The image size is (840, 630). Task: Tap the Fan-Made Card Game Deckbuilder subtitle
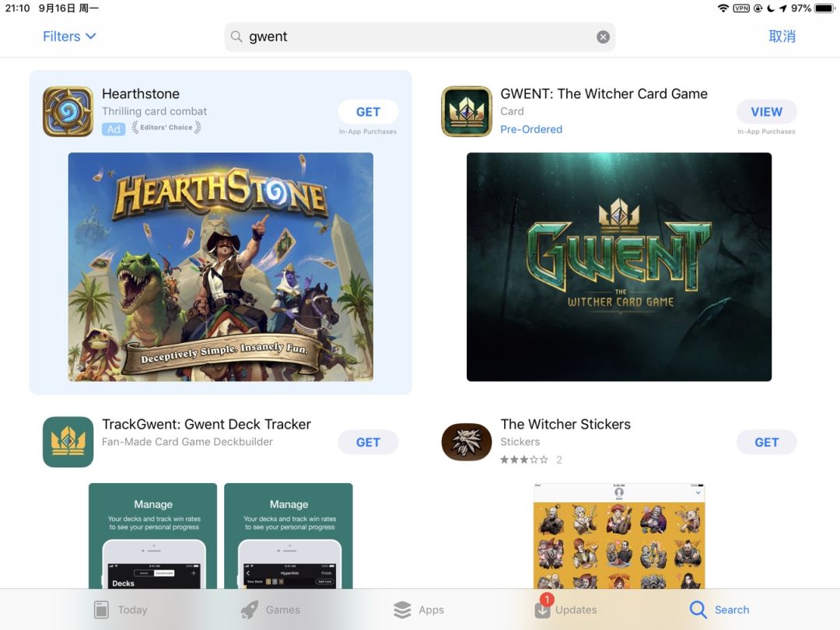pos(187,442)
